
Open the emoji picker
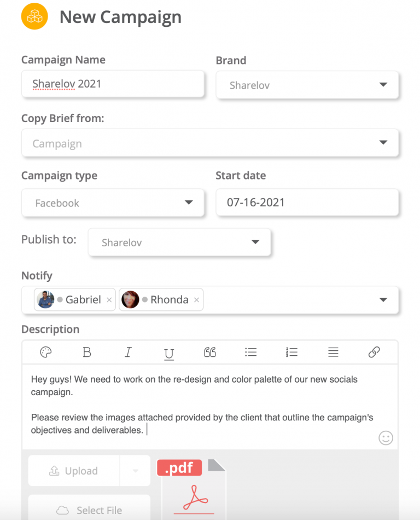click(386, 438)
